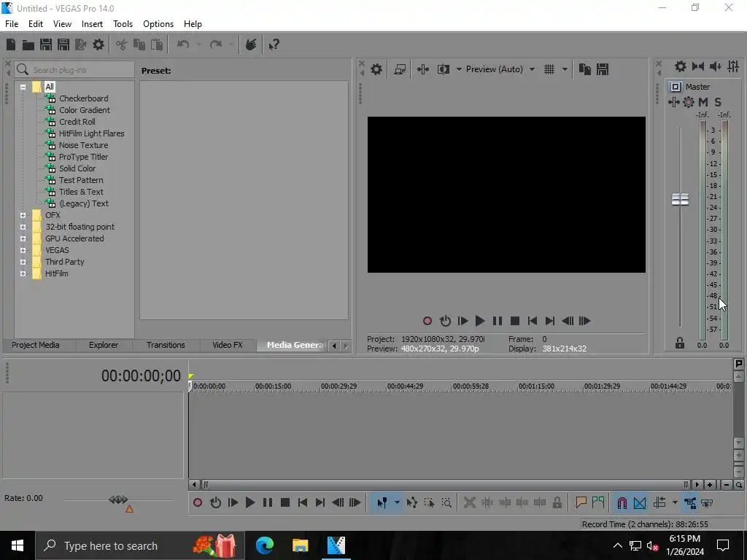Save the project with the disk icon

(x=46, y=44)
